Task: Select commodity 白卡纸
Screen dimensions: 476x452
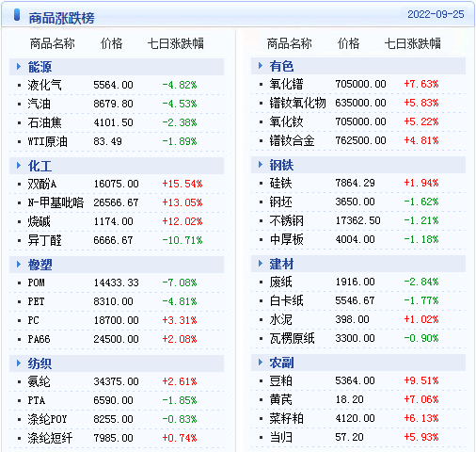Action: [x=286, y=300]
